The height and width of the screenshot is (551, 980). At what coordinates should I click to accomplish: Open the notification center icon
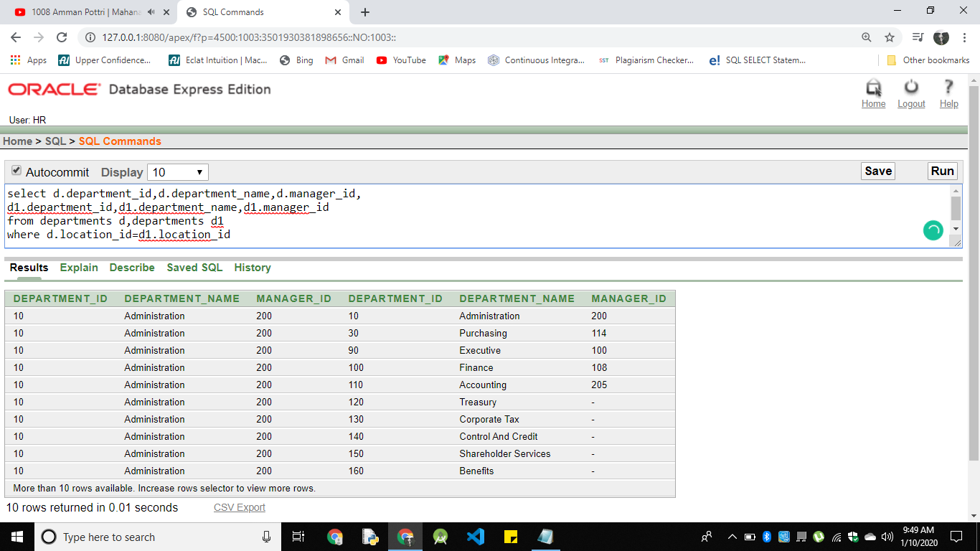(956, 537)
